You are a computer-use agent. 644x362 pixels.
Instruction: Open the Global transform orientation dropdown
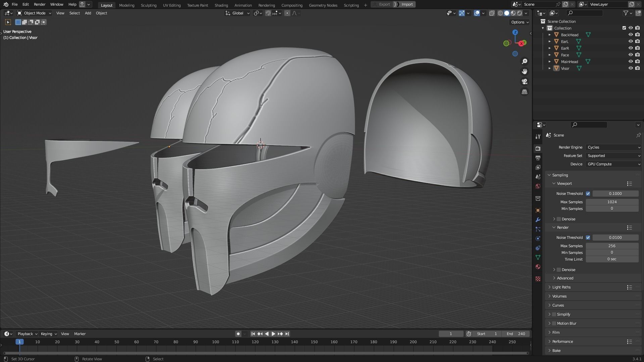(238, 13)
